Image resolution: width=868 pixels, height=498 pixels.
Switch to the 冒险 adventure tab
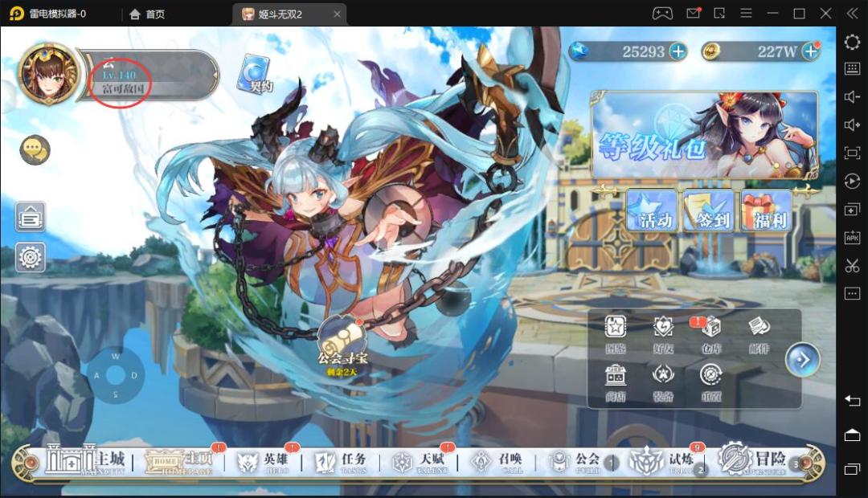753,459
